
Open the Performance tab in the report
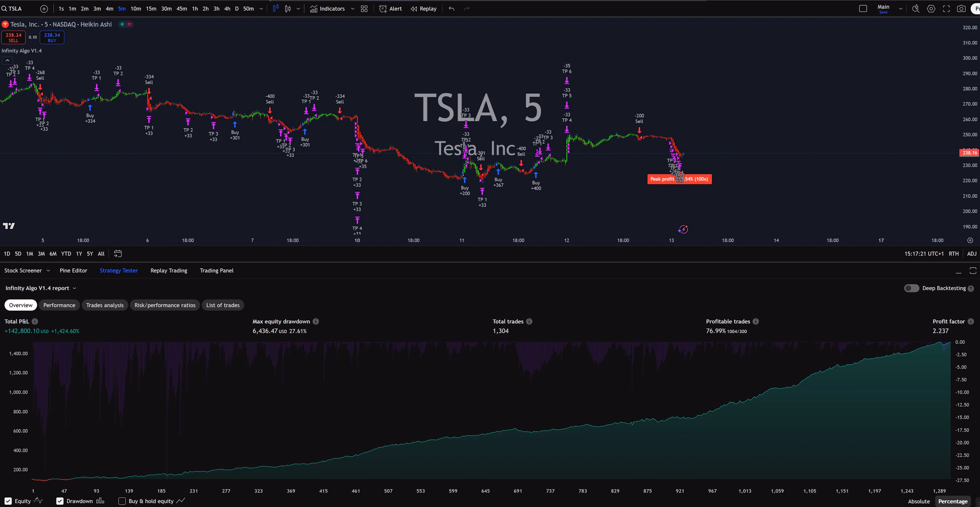click(59, 305)
